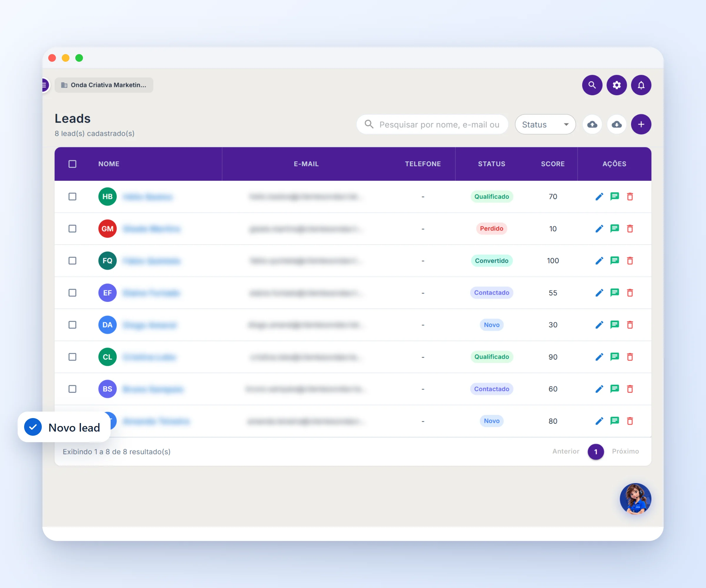Screen dimensions: 706x588
Task: Go to Anterior page
Action: (566, 451)
